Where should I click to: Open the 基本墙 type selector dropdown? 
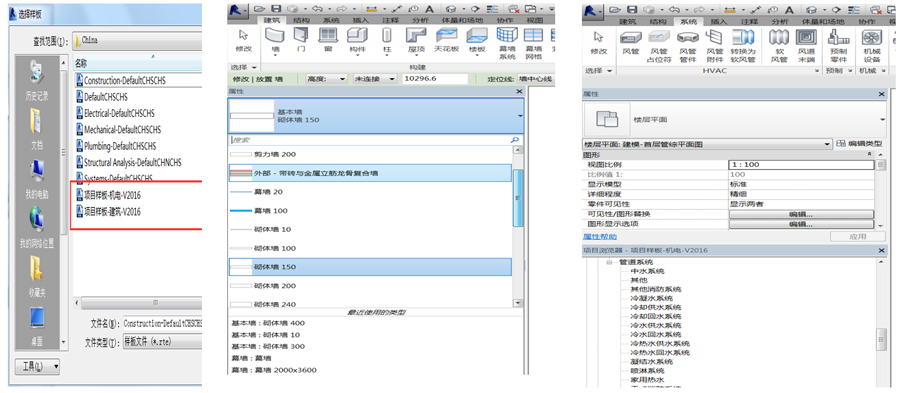pos(376,115)
